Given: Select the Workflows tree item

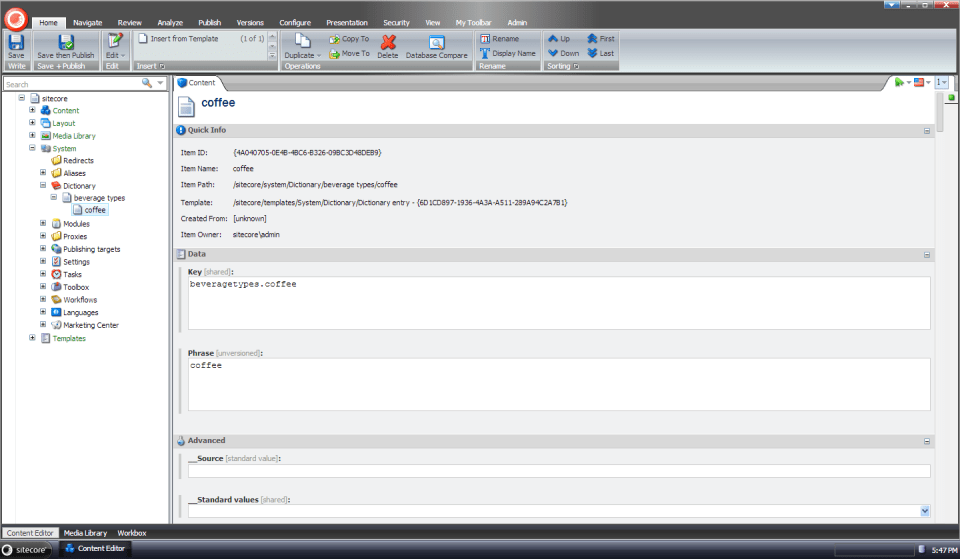Looking at the screenshot, I should pos(80,300).
